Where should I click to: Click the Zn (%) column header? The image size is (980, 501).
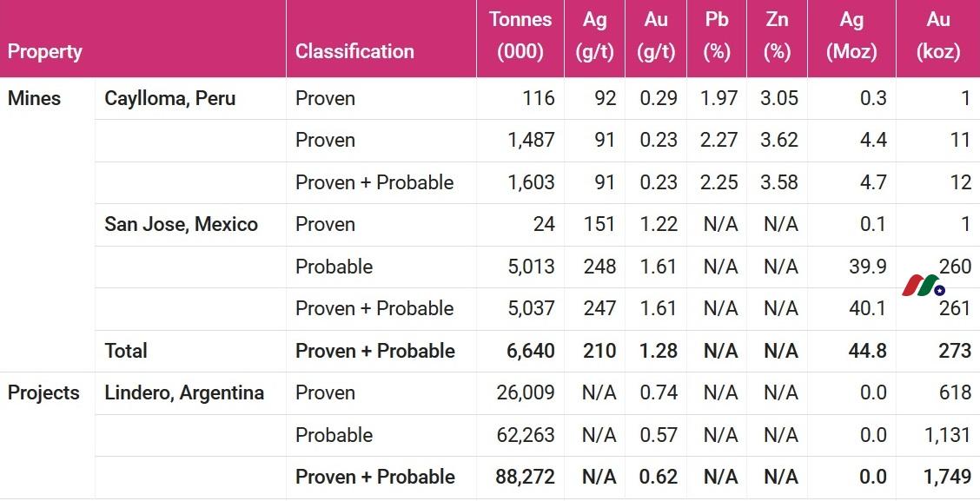tap(777, 35)
